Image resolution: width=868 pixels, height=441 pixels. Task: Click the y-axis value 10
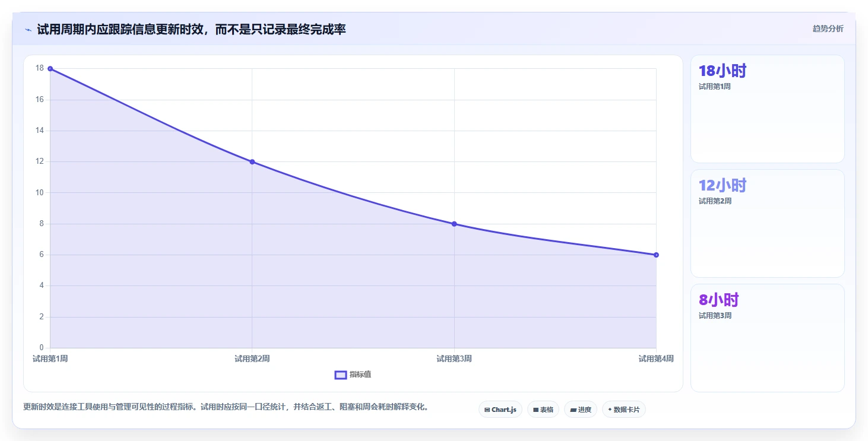coord(40,193)
